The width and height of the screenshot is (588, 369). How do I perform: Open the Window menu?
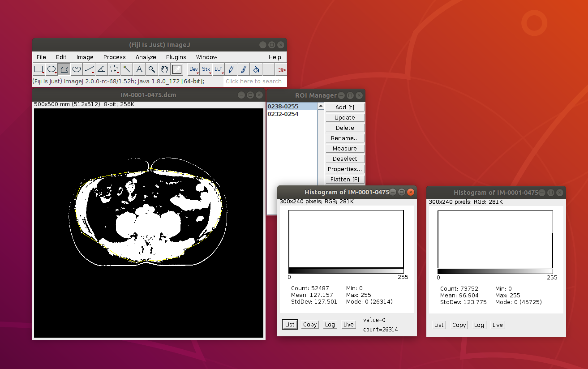[206, 57]
